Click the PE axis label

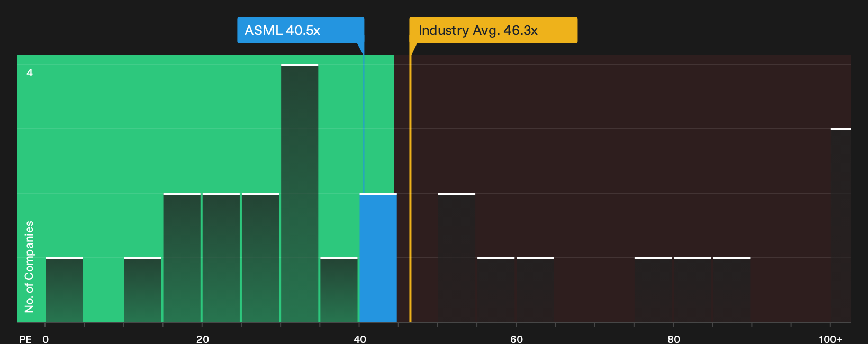(25, 339)
